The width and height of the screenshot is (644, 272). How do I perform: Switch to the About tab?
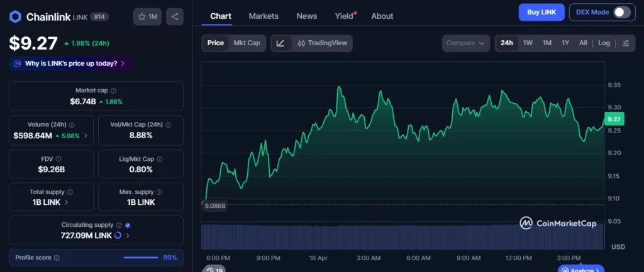(382, 16)
